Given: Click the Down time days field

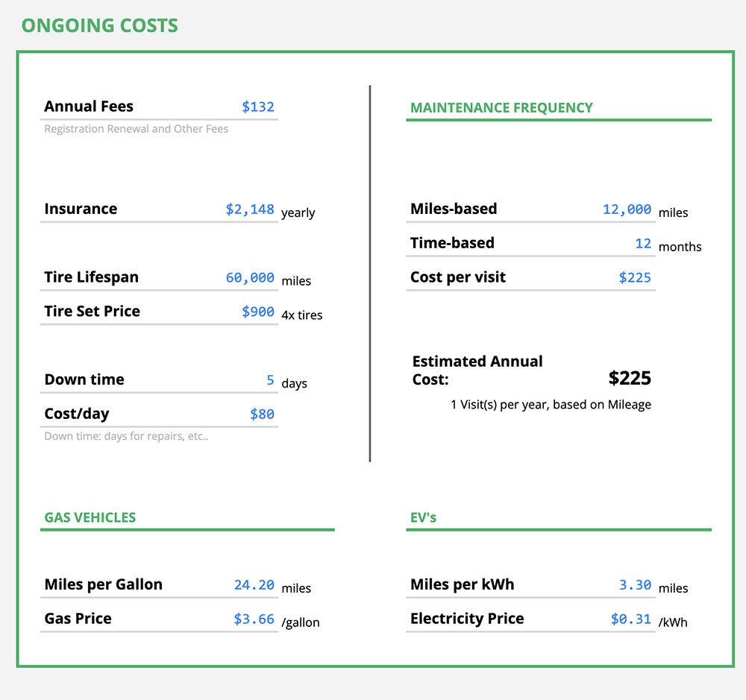Looking at the screenshot, I should 269,379.
